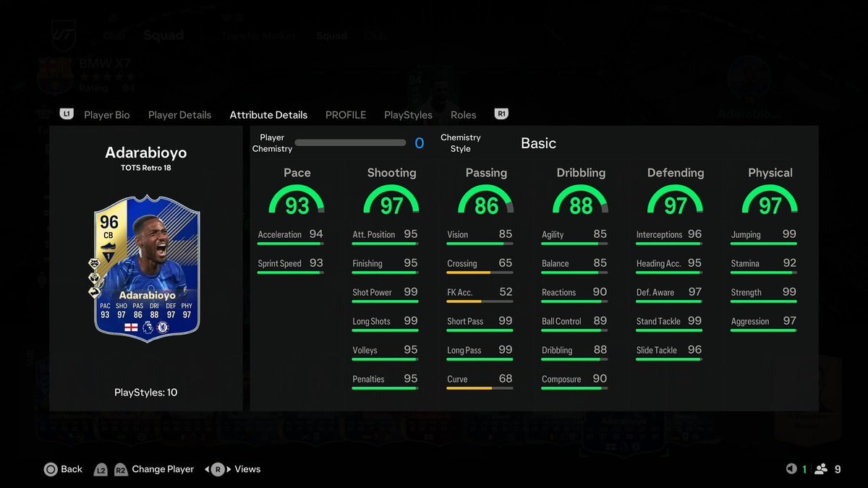Switch to the PlayStyles tab
868x488 pixels.
tap(408, 115)
